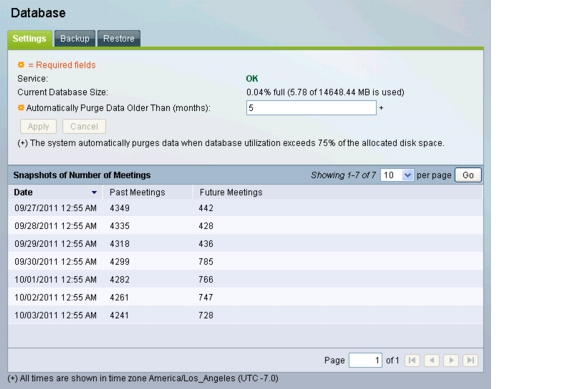Viewport: 579px width, 389px height.
Task: Click past meetings value 4261
Action: pyautogui.click(x=119, y=297)
